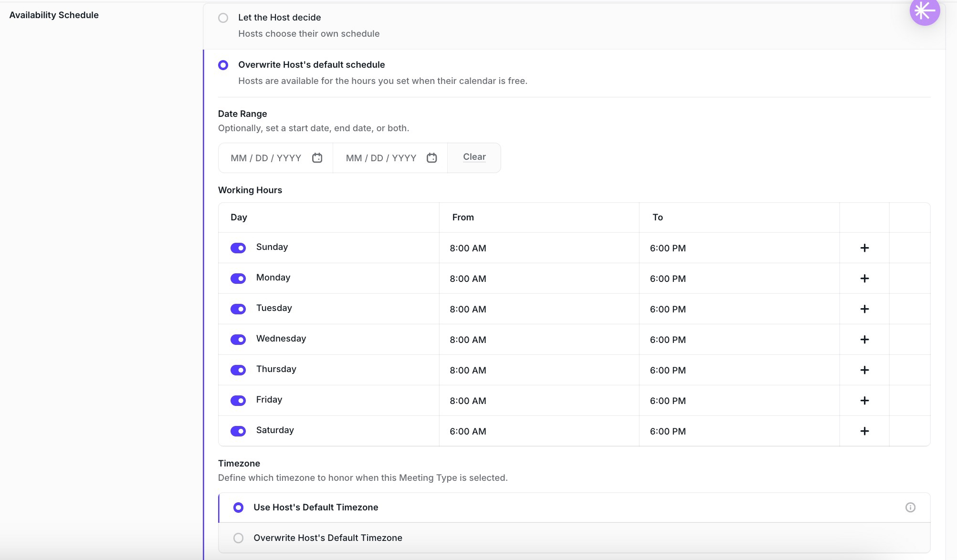Click the Wednesday day label
The image size is (957, 560).
(x=281, y=339)
